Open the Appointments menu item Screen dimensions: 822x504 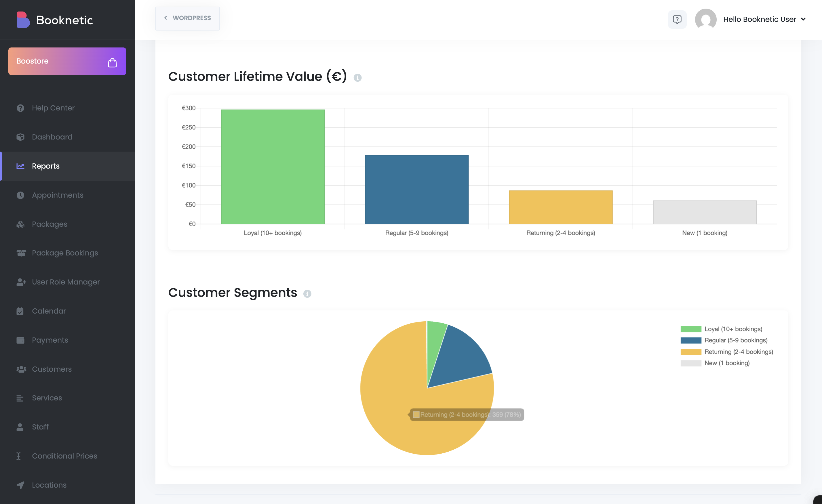point(57,195)
